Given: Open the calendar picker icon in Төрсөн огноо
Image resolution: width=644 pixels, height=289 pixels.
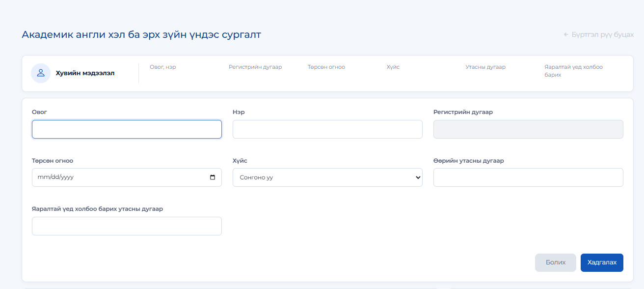Looking at the screenshot, I should pyautogui.click(x=213, y=177).
